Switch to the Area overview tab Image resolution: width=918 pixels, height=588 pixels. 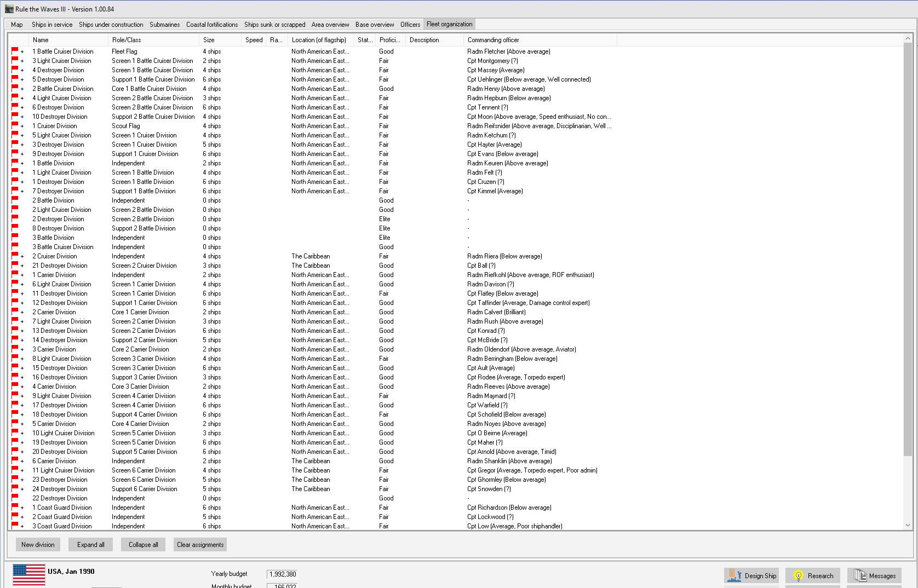click(x=330, y=25)
